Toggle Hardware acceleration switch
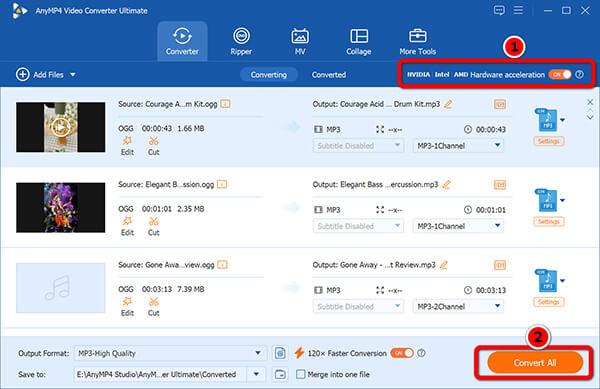The width and height of the screenshot is (600, 389). coord(560,75)
